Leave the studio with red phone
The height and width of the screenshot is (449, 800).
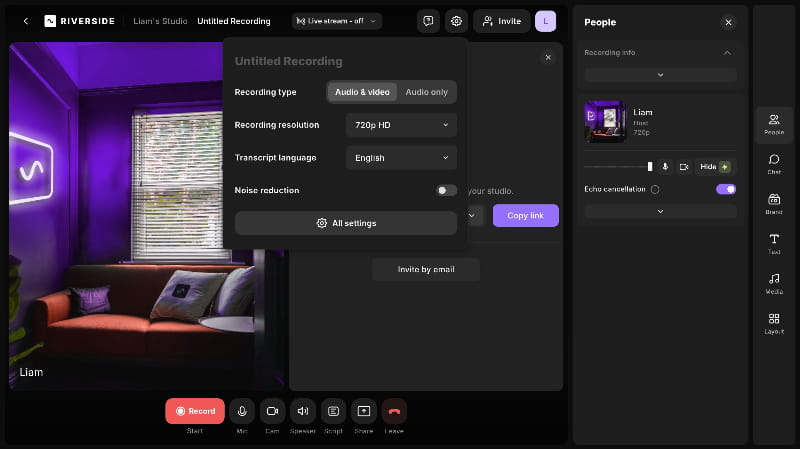(x=394, y=411)
